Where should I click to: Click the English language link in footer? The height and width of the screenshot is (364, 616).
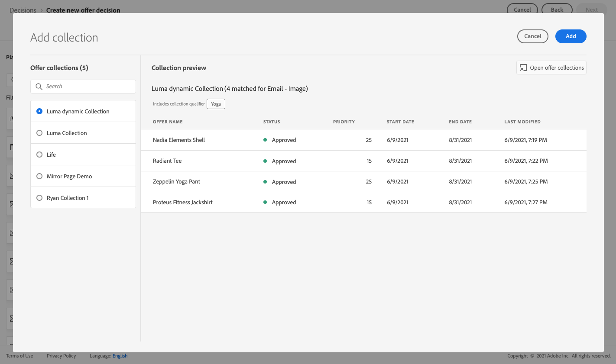coord(120,356)
